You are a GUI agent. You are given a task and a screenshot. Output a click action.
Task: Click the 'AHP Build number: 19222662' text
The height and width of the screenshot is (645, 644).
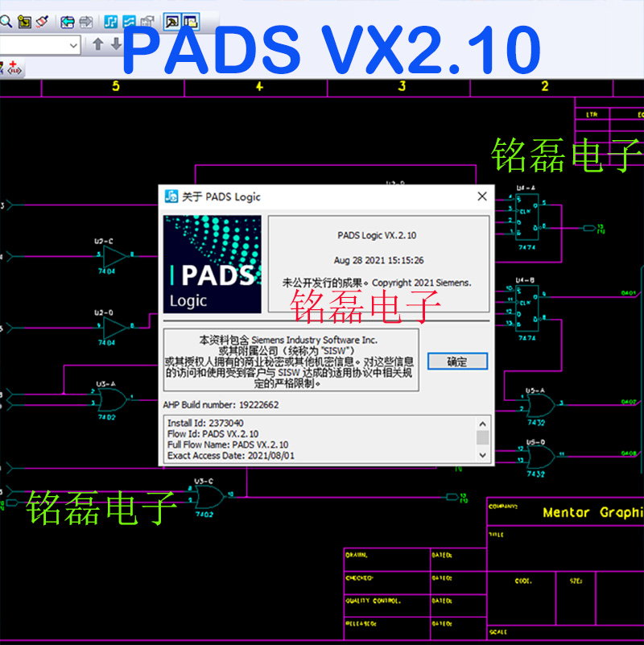(x=221, y=405)
